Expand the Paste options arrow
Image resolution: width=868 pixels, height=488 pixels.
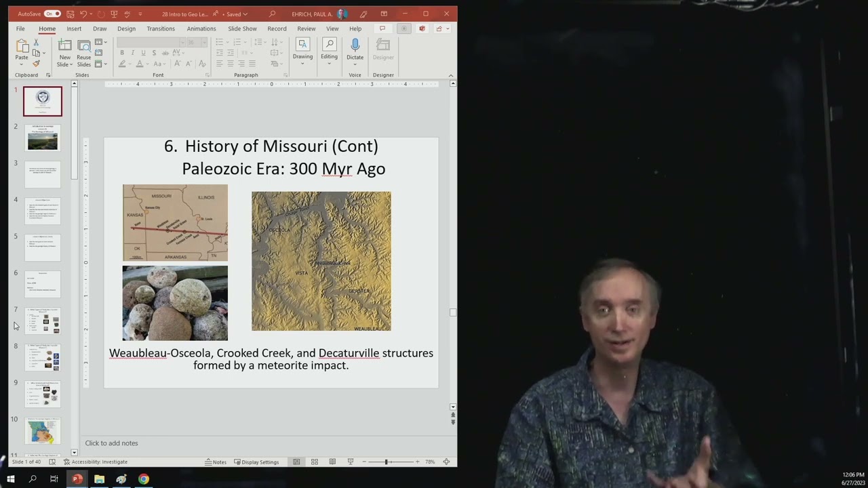pyautogui.click(x=22, y=64)
